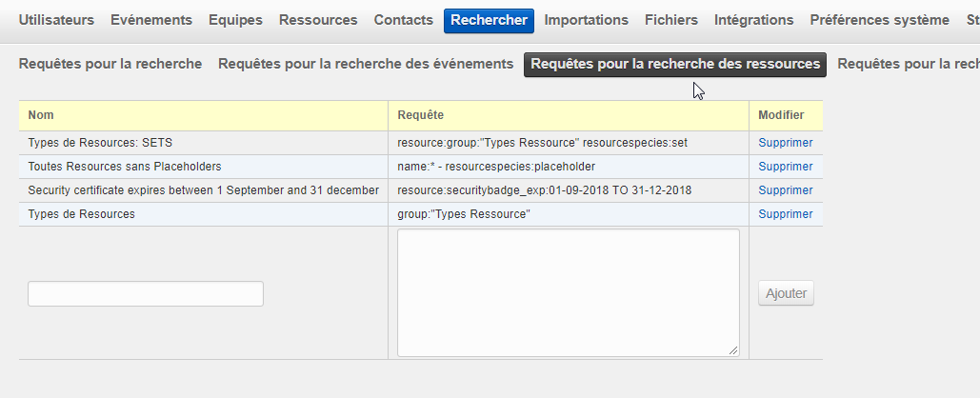Remove Toutes Resources sans Placeholders query
The image size is (980, 398).
[x=785, y=167]
